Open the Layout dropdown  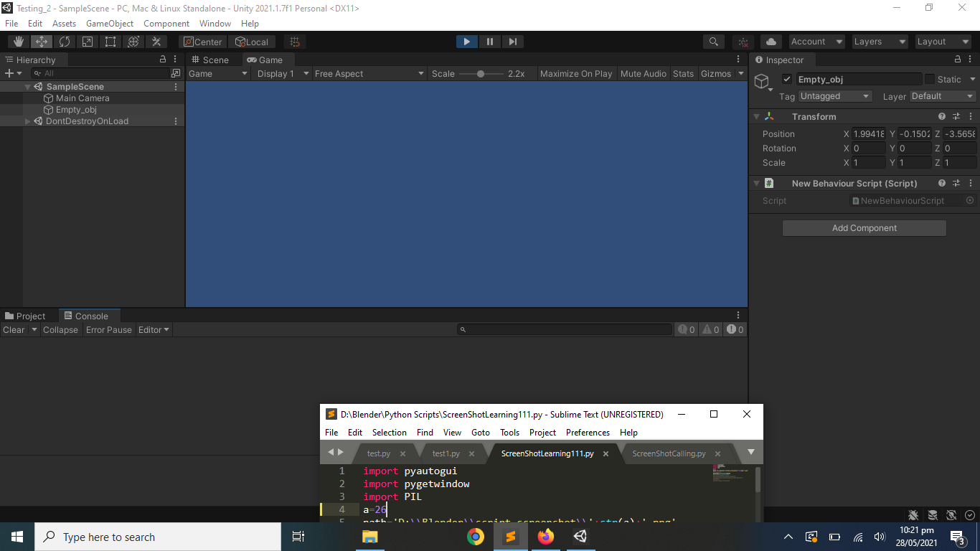pyautogui.click(x=943, y=42)
